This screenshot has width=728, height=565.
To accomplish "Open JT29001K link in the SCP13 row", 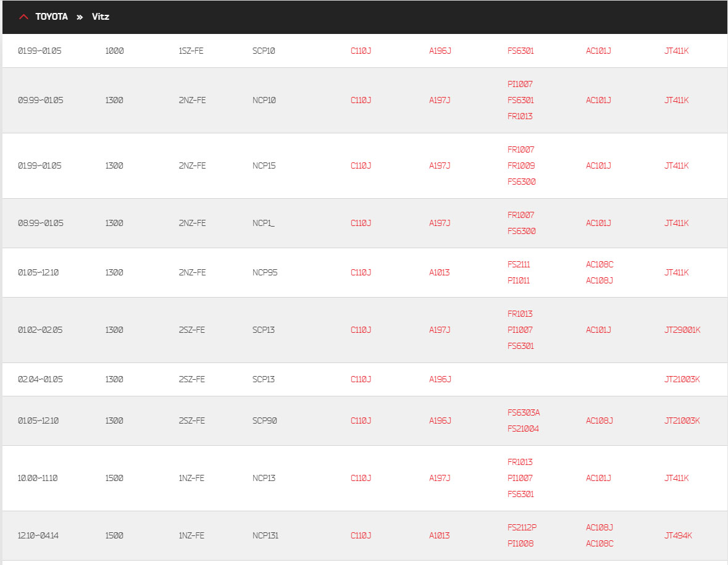I will click(x=682, y=330).
